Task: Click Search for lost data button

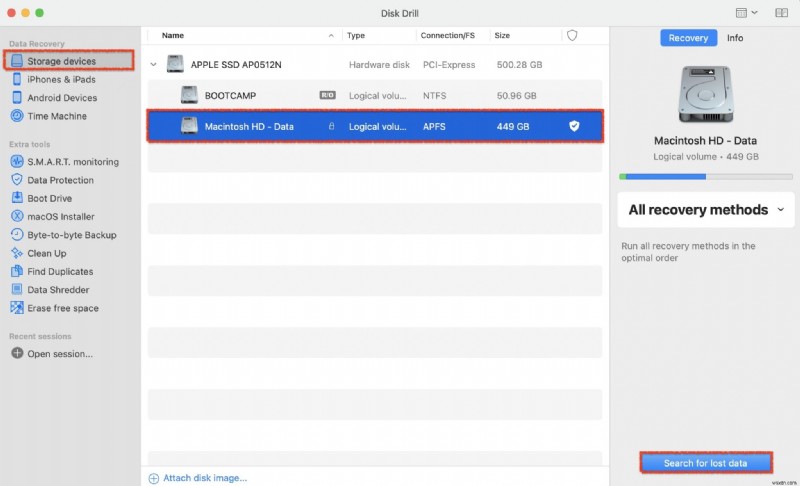Action: click(x=706, y=463)
